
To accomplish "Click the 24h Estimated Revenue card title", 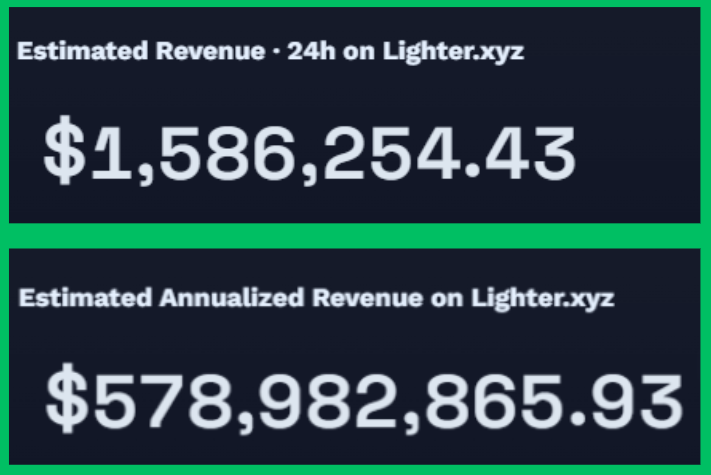I will point(270,52).
